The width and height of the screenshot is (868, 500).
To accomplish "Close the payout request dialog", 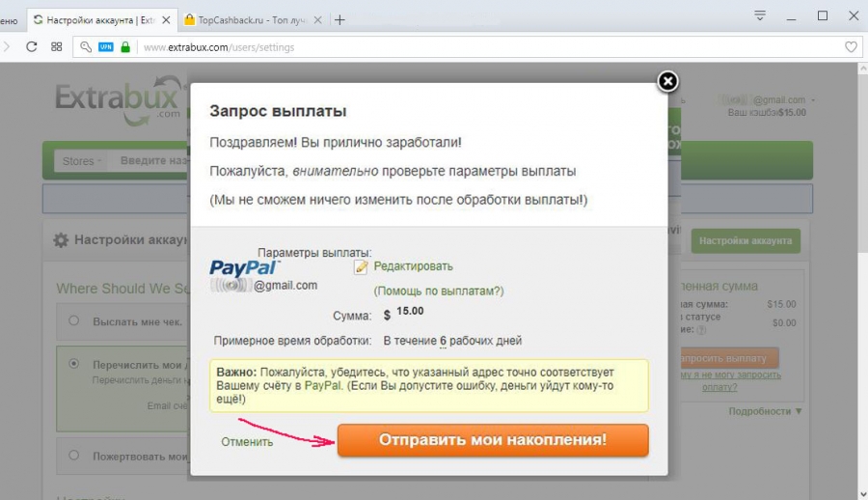I will (x=667, y=81).
